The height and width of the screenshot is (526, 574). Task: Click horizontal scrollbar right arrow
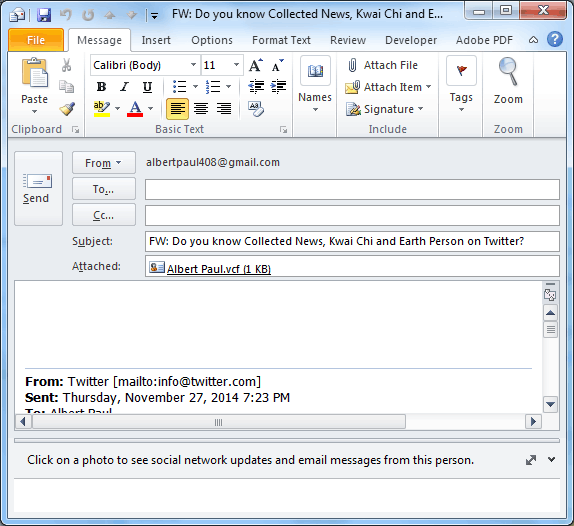point(533,422)
